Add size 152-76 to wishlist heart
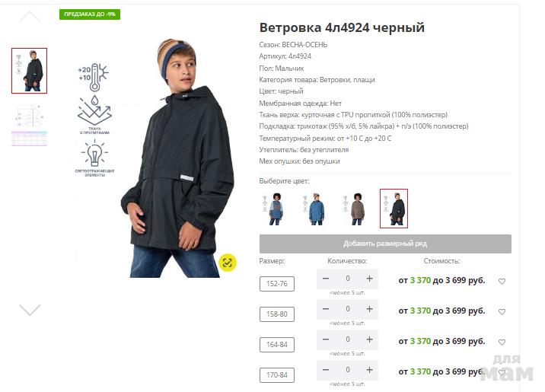The image size is (545, 392). point(502,281)
